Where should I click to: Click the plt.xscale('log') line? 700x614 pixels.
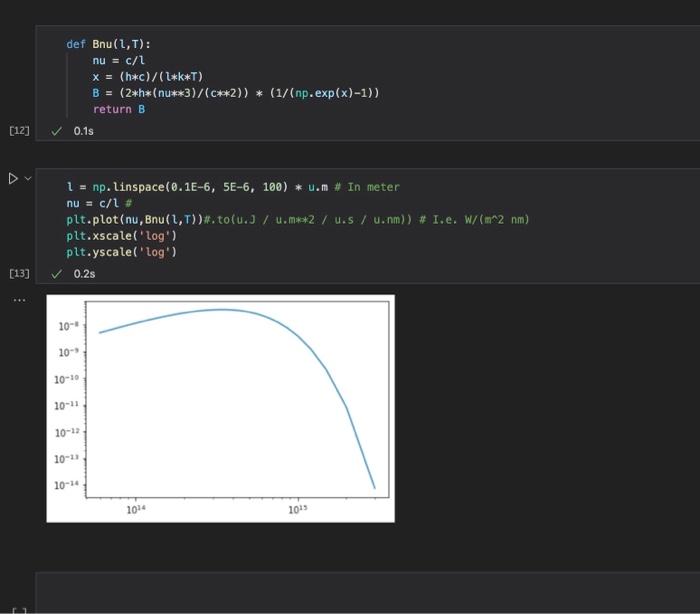121,236
